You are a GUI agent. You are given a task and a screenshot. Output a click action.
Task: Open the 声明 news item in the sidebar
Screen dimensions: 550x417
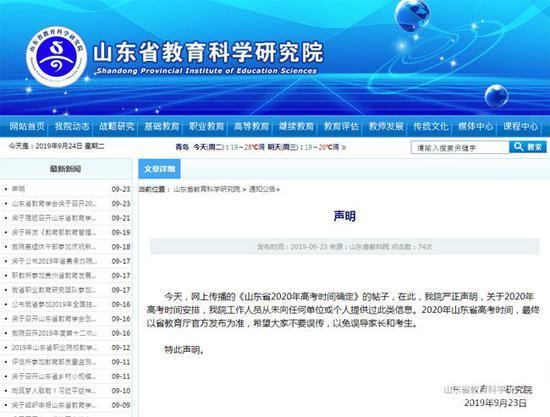pos(18,189)
